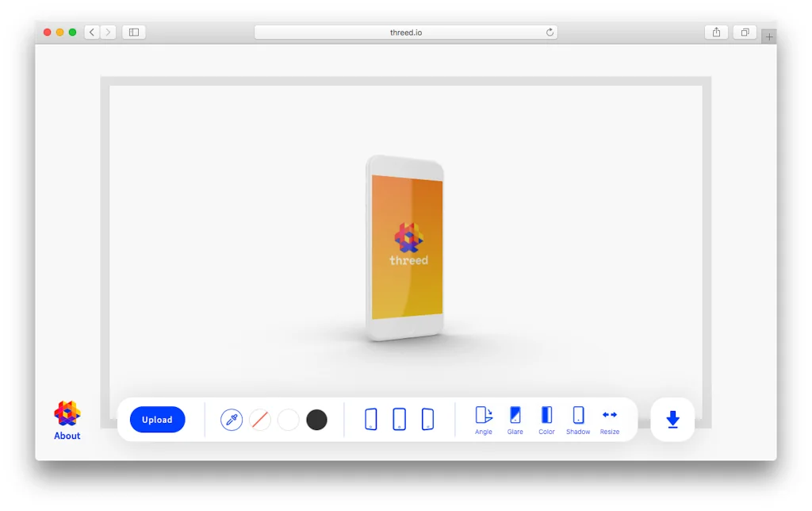Select the left-tilted phone orientation
The image size is (812, 511).
point(370,419)
